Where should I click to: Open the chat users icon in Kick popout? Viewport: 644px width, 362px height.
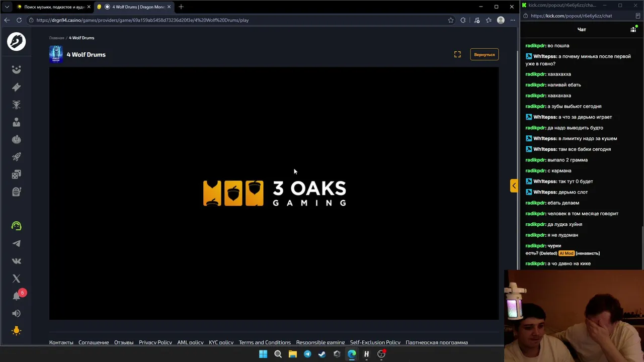click(633, 30)
